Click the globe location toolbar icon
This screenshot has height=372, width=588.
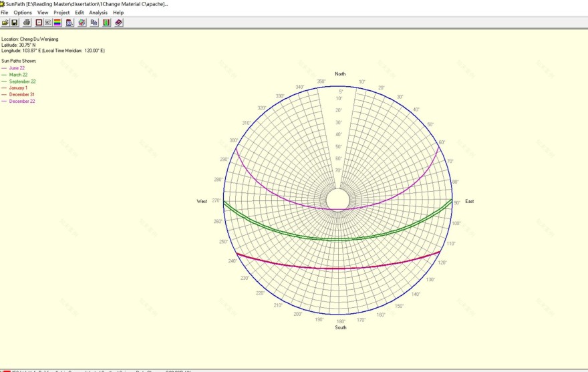[x=82, y=23]
